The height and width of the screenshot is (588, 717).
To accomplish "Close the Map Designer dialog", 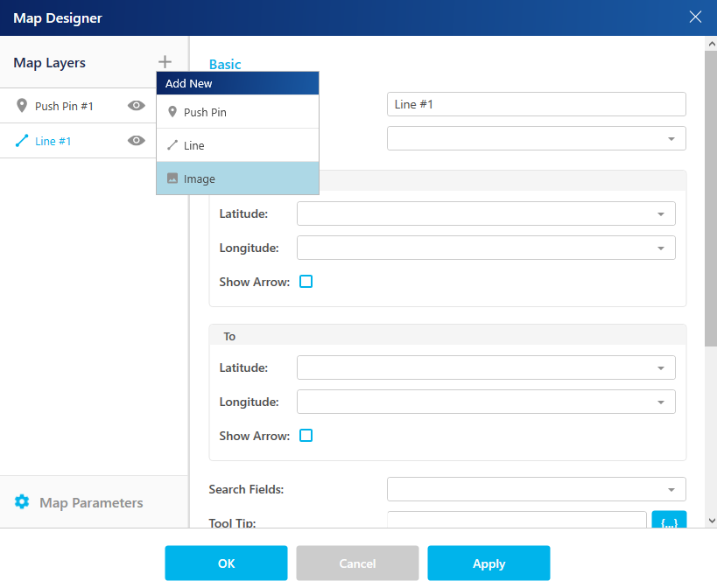I will pyautogui.click(x=695, y=17).
